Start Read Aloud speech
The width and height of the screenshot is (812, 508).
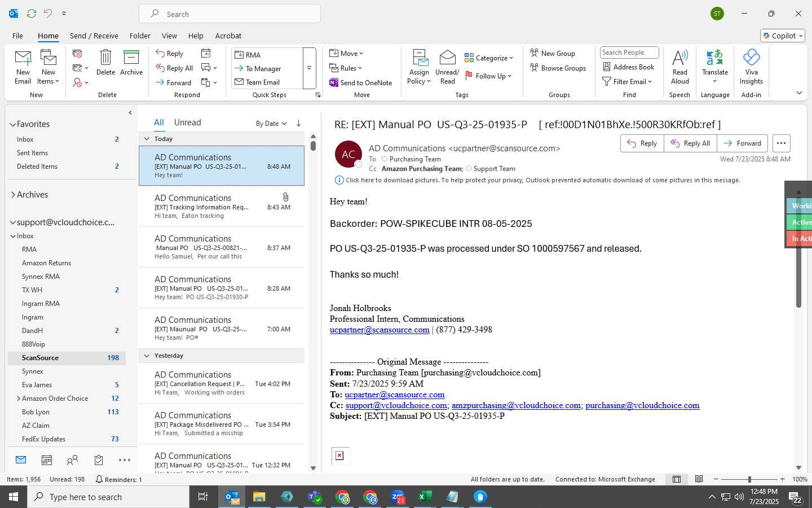tap(679, 67)
